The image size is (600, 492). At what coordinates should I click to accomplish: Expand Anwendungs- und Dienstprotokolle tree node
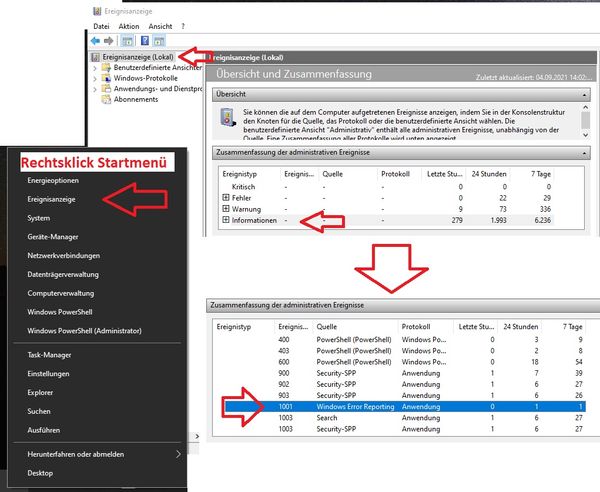click(x=97, y=90)
